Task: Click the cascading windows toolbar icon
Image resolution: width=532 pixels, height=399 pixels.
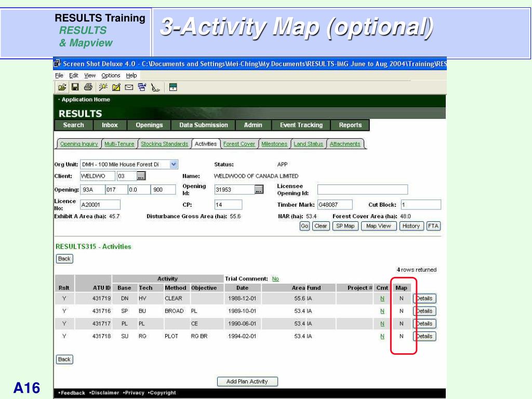Action: click(142, 87)
